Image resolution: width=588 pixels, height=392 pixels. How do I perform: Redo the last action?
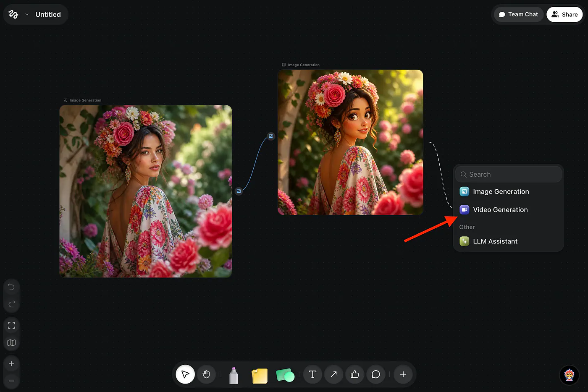[11, 304]
